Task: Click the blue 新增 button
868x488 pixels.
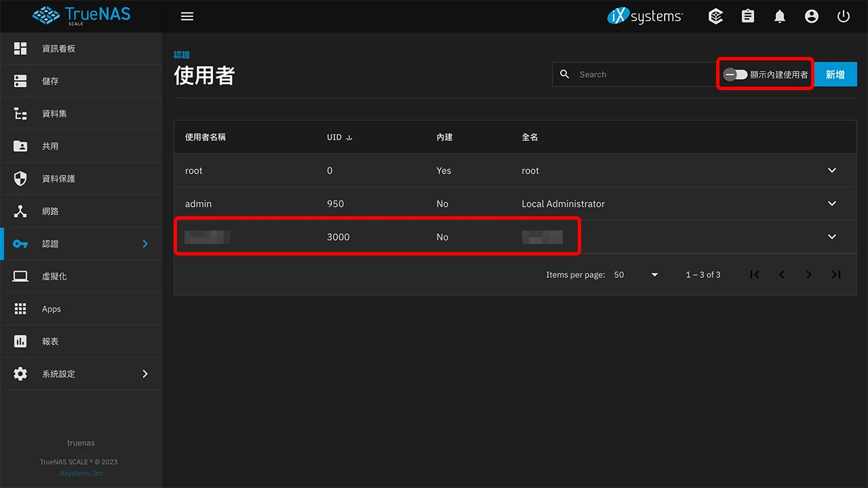Action: point(835,74)
